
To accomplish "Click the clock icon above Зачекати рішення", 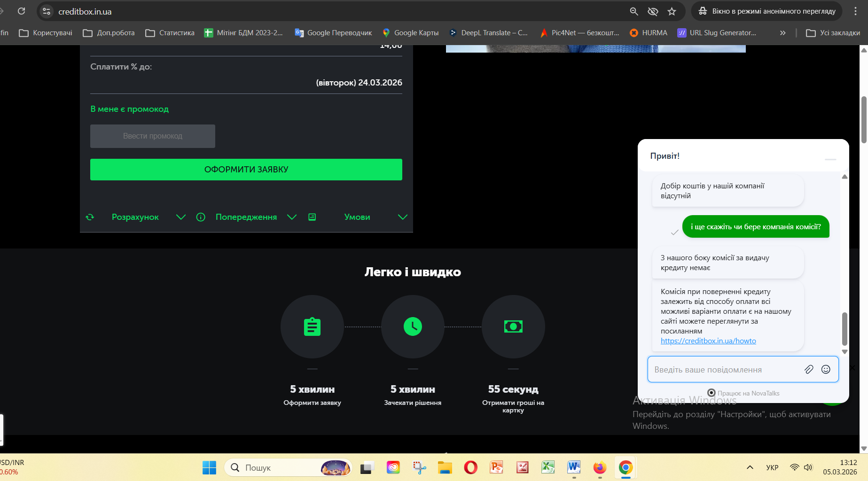I will pos(413,326).
